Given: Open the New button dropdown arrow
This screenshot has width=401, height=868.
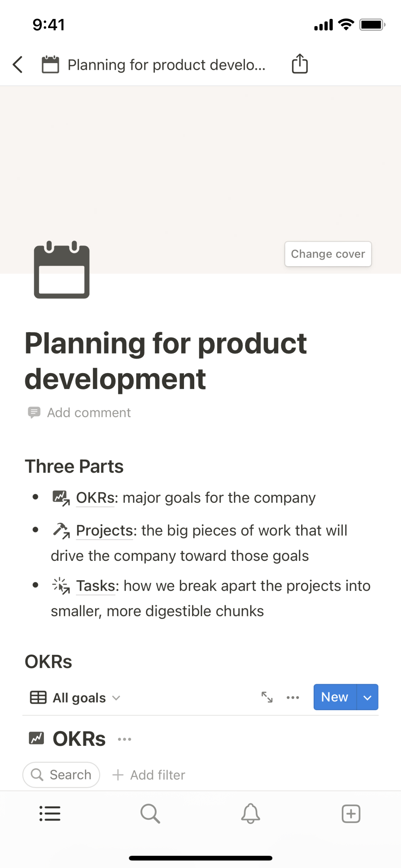Looking at the screenshot, I should click(x=367, y=697).
